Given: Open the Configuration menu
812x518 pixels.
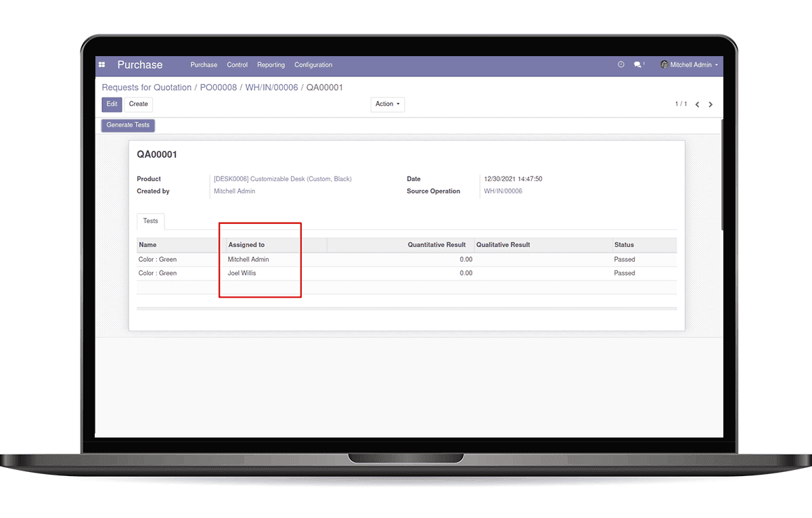Looking at the screenshot, I should 313,65.
